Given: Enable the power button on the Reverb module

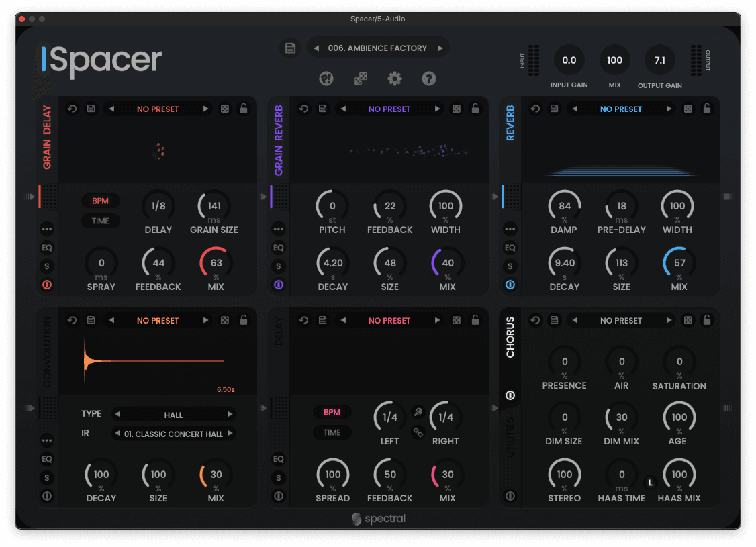Looking at the screenshot, I should coord(510,284).
